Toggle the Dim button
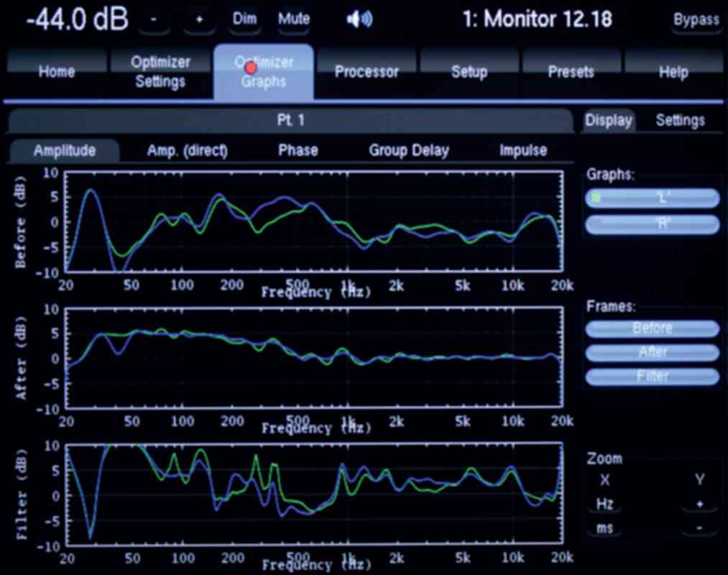This screenshot has width=728, height=575. pos(245,20)
